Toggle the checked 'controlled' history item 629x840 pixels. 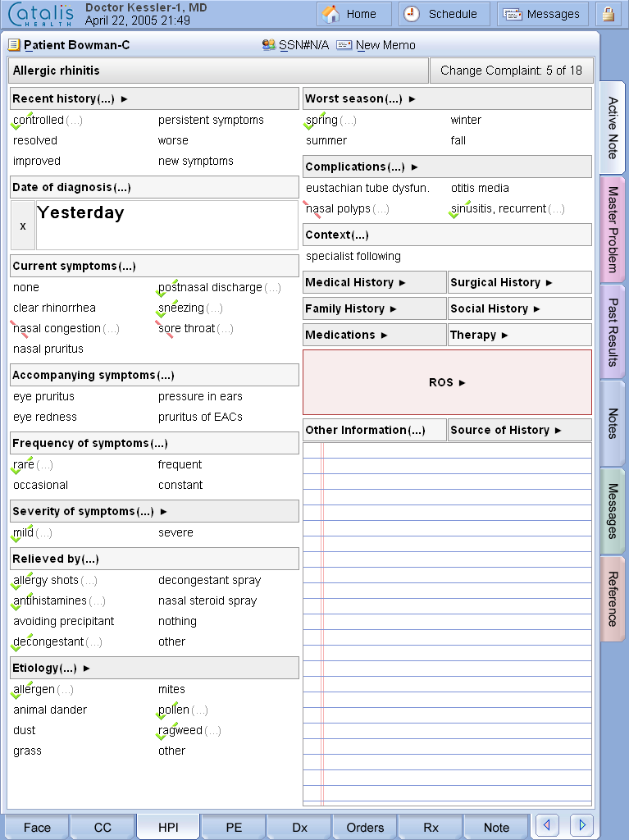click(39, 120)
